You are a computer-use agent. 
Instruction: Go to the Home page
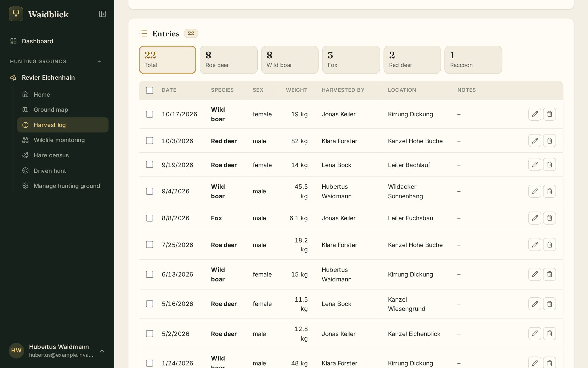(x=63, y=94)
